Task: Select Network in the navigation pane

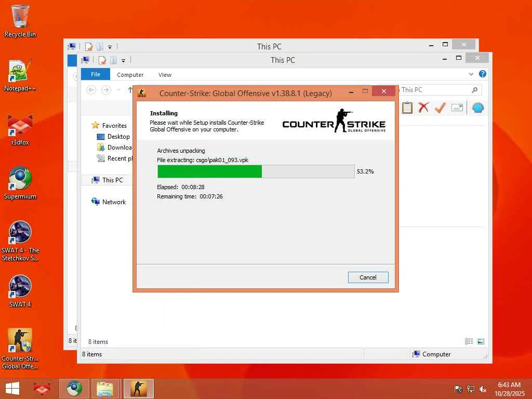Action: coord(109,202)
